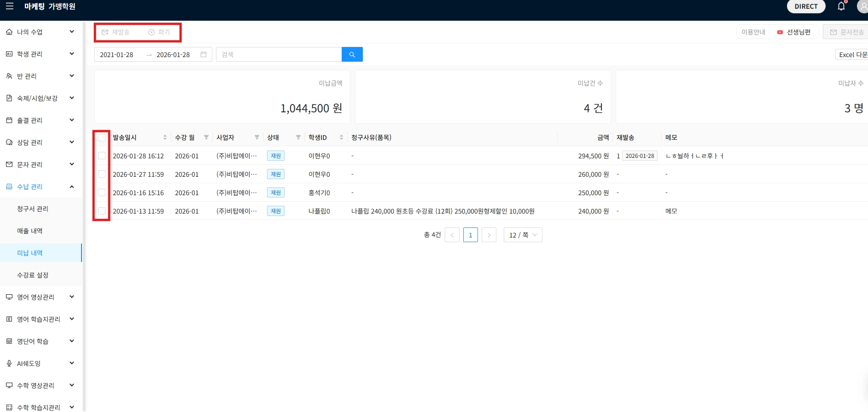Click the 출결 관리 calendar icon
Image resolution: width=868 pixels, height=412 pixels.
(9, 120)
